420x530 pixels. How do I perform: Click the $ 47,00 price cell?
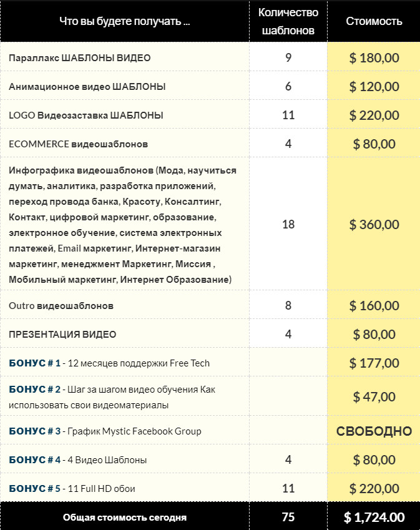(374, 397)
